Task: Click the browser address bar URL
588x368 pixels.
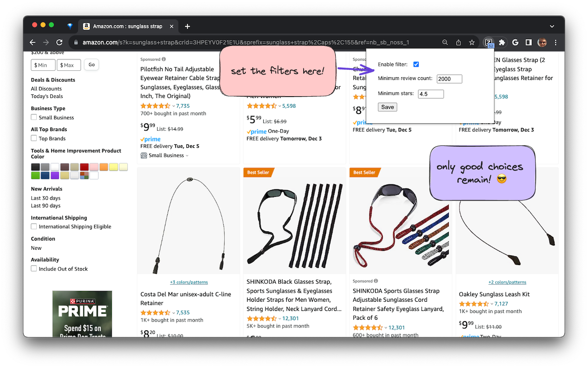Action: pyautogui.click(x=246, y=42)
